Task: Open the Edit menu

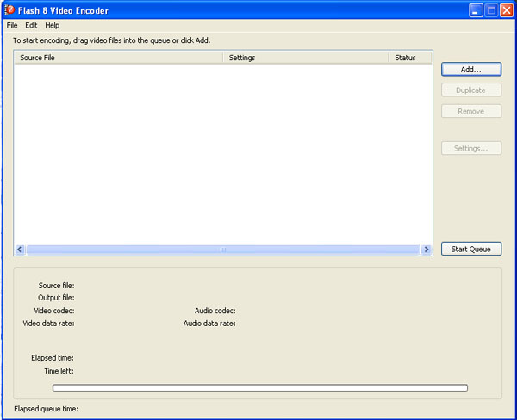Action: [31, 25]
